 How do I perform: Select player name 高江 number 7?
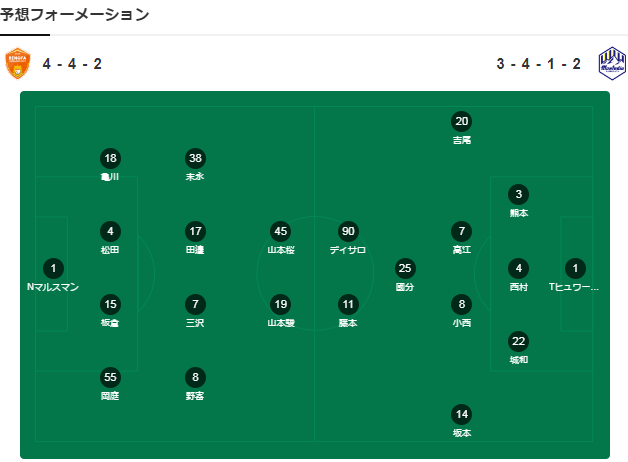[461, 250]
